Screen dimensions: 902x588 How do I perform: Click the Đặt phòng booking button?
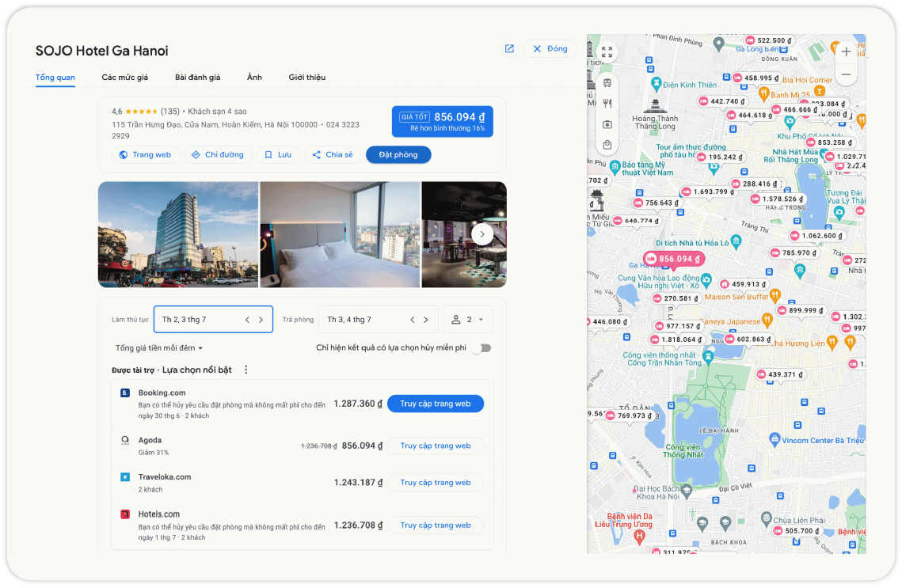coord(398,154)
